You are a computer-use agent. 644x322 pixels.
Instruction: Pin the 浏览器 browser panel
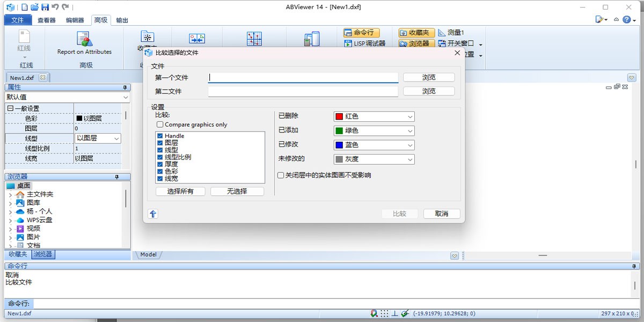pos(117,177)
